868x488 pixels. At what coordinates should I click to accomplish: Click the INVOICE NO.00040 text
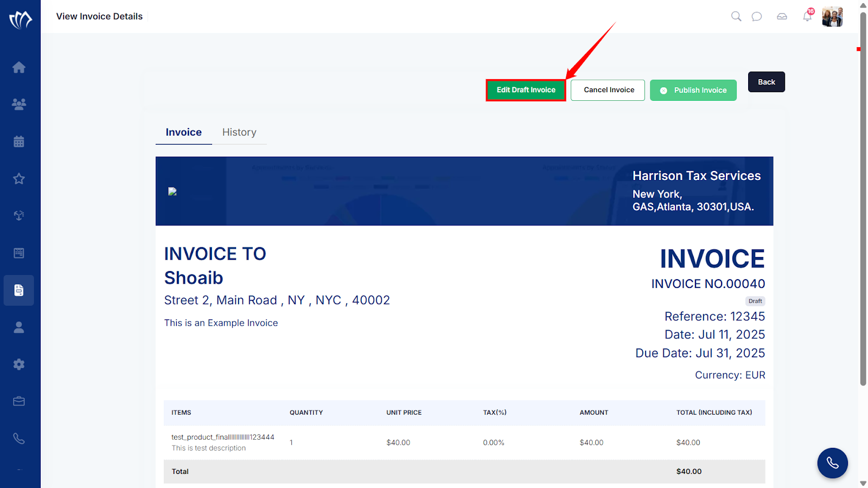click(708, 284)
